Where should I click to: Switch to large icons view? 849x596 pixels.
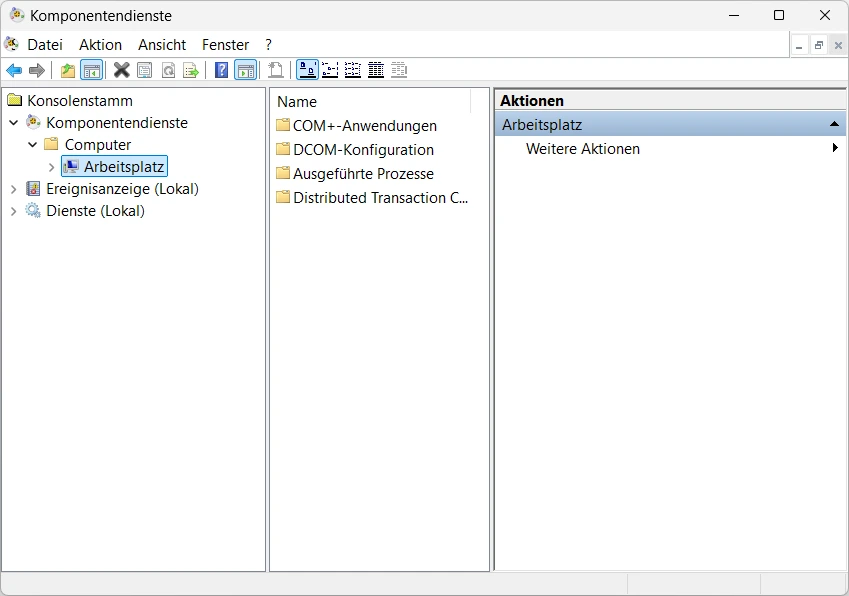point(308,70)
